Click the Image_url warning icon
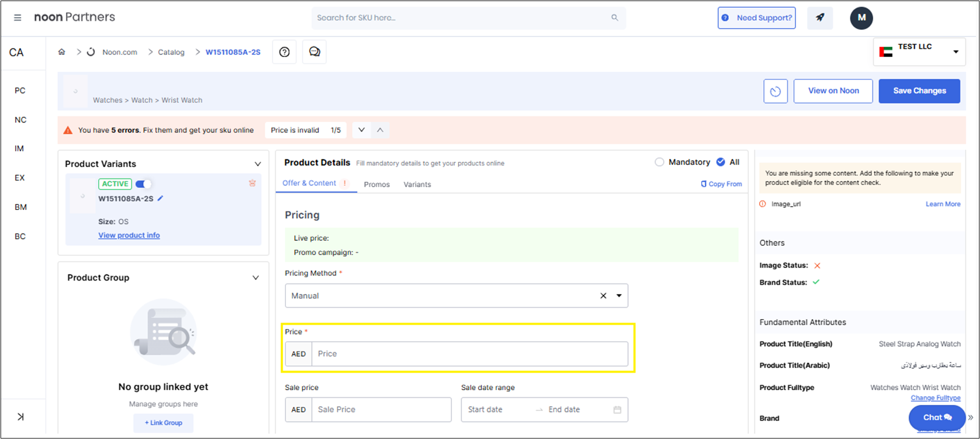Viewport: 980px width, 439px height. [x=762, y=204]
